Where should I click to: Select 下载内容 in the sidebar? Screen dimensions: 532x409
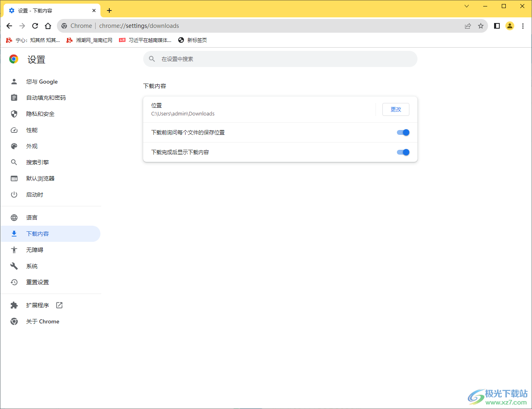click(50, 234)
